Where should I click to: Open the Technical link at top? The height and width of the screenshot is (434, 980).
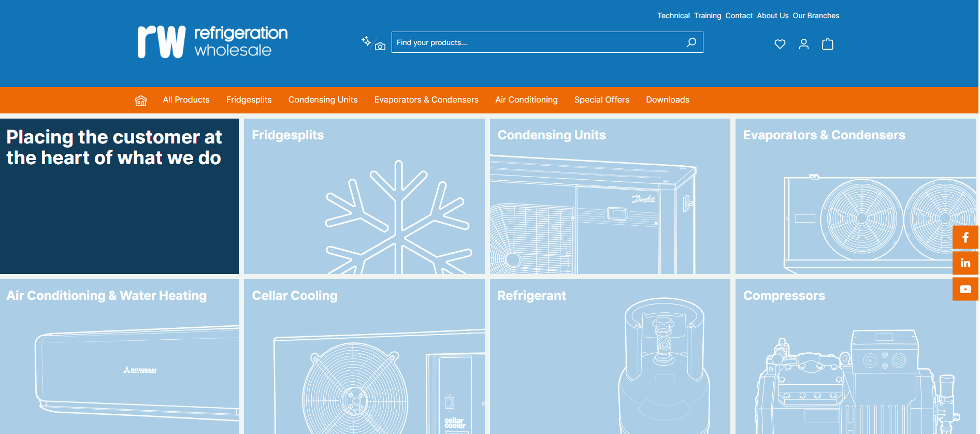tap(673, 16)
